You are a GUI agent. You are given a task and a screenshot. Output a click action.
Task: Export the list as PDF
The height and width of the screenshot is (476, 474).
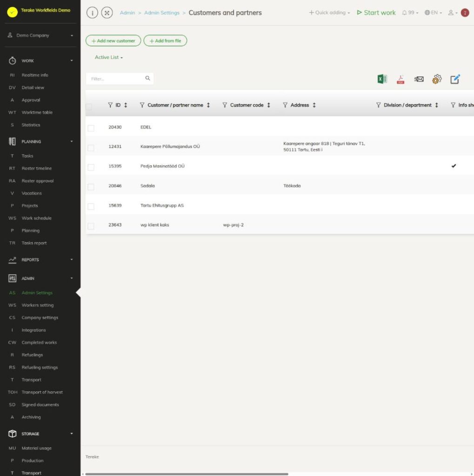click(401, 79)
